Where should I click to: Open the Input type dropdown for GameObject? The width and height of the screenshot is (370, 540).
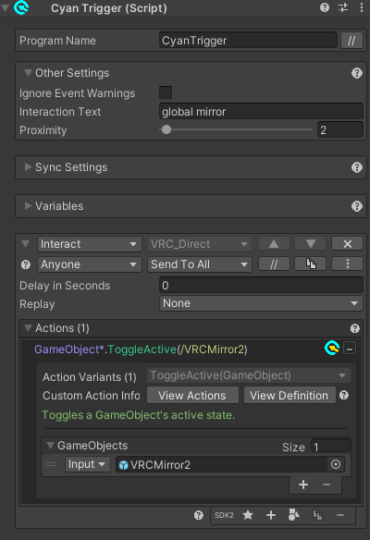pyautogui.click(x=88, y=464)
